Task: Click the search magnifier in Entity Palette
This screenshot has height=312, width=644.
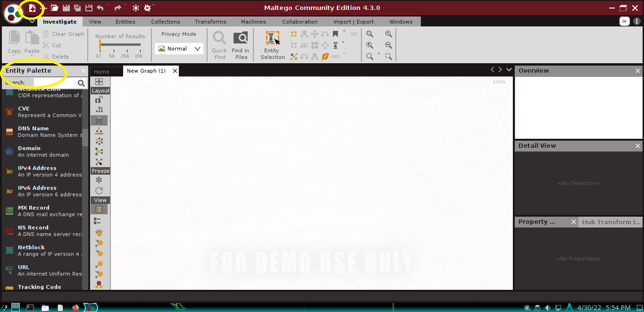Action: [81, 83]
